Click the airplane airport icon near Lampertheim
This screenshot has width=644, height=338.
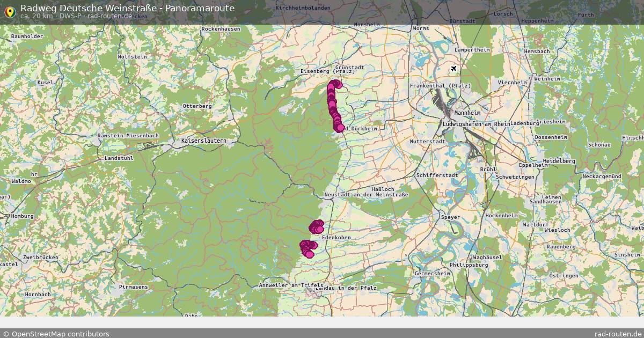(454, 69)
